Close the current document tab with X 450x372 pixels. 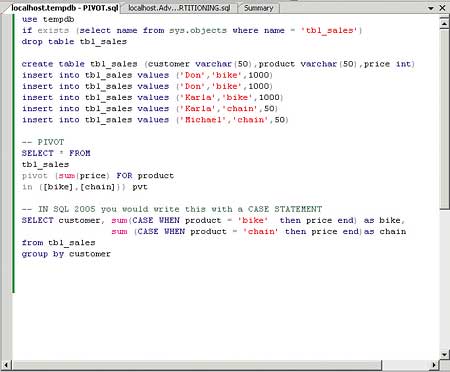click(x=442, y=8)
